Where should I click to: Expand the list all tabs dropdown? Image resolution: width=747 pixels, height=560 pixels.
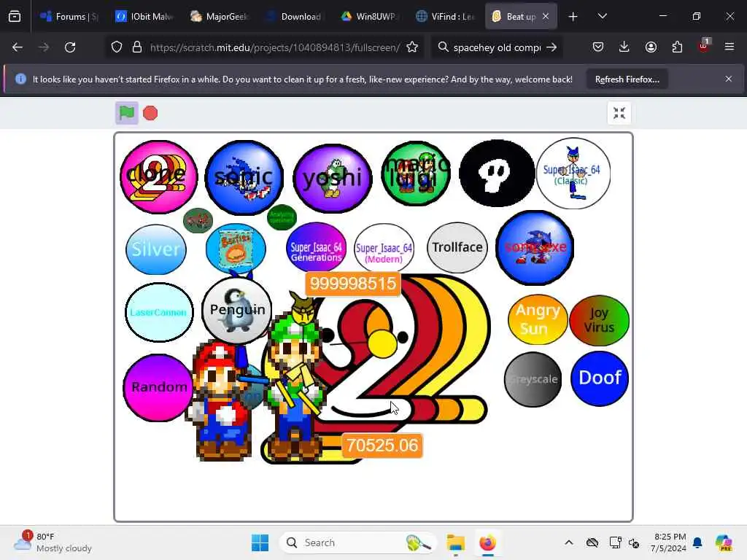click(603, 16)
